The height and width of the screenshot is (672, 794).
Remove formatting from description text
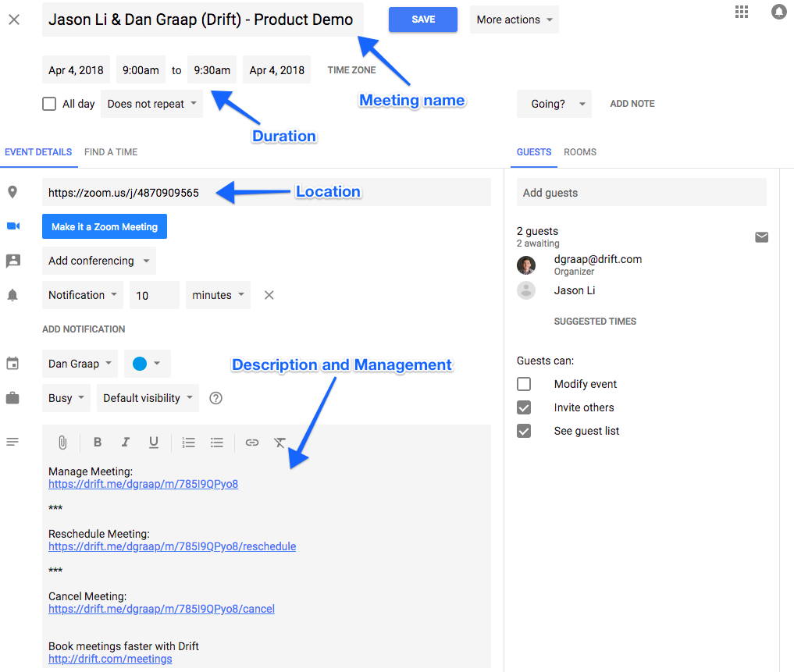pos(280,443)
